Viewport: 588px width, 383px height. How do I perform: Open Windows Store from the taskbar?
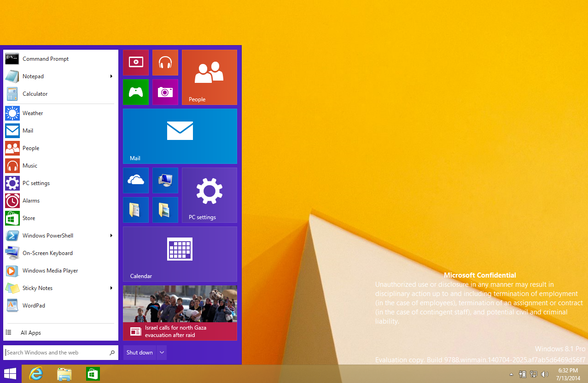pos(93,374)
